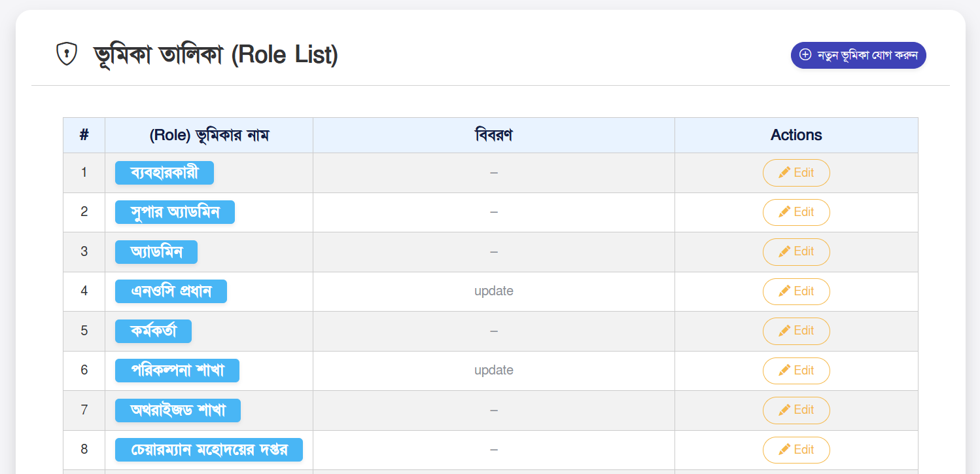
Task: Click the বিবরণ column header
Action: 493,135
